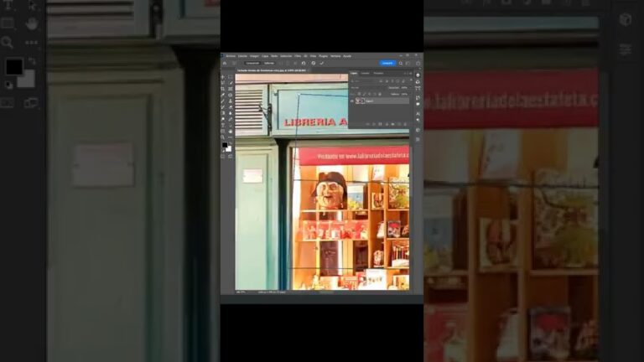
Task: Open the Ayuda menu
Action: (x=347, y=56)
